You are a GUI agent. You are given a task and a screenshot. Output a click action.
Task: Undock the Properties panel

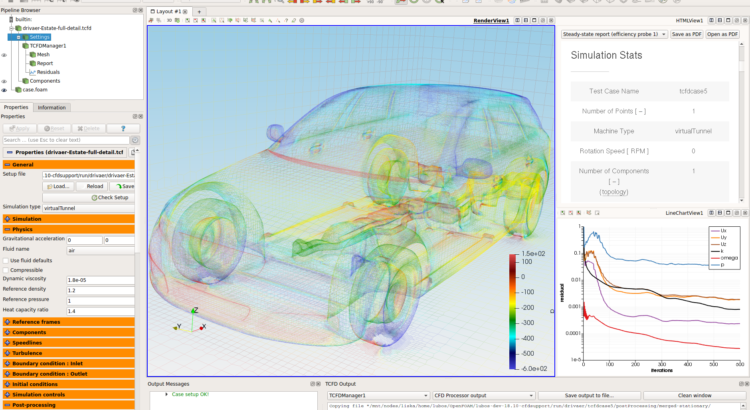[135, 116]
